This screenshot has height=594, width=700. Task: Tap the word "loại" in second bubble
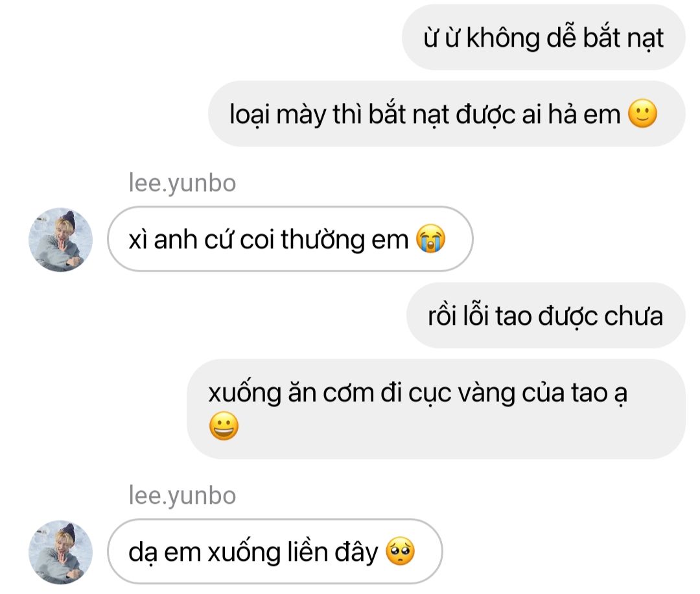click(250, 115)
